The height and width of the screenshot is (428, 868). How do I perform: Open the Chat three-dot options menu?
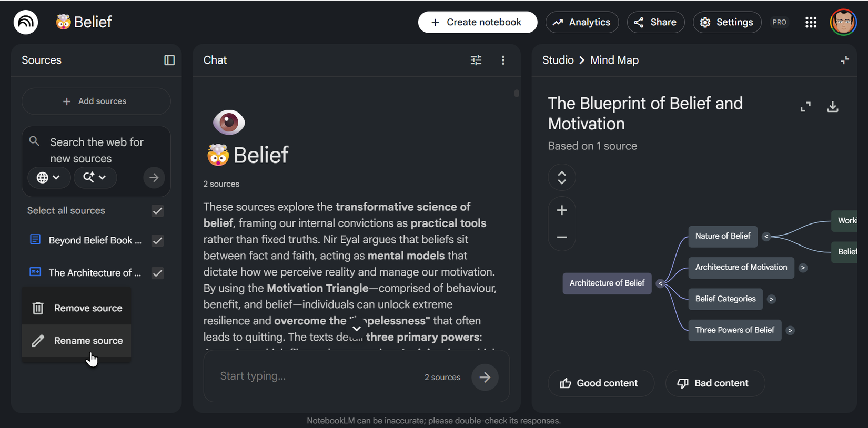coord(503,60)
